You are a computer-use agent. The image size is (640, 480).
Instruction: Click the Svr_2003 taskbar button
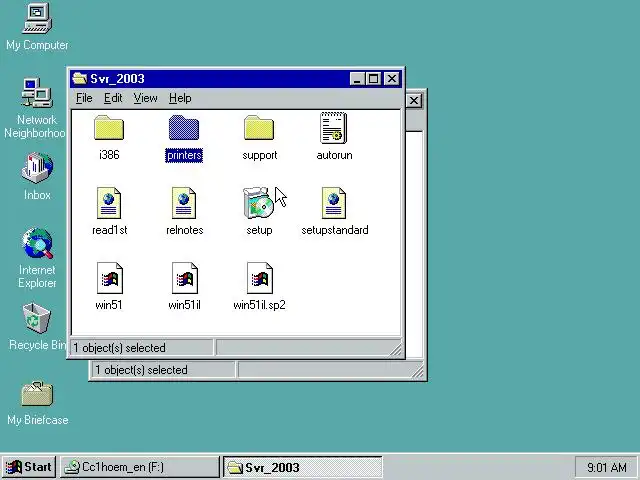(x=302, y=467)
